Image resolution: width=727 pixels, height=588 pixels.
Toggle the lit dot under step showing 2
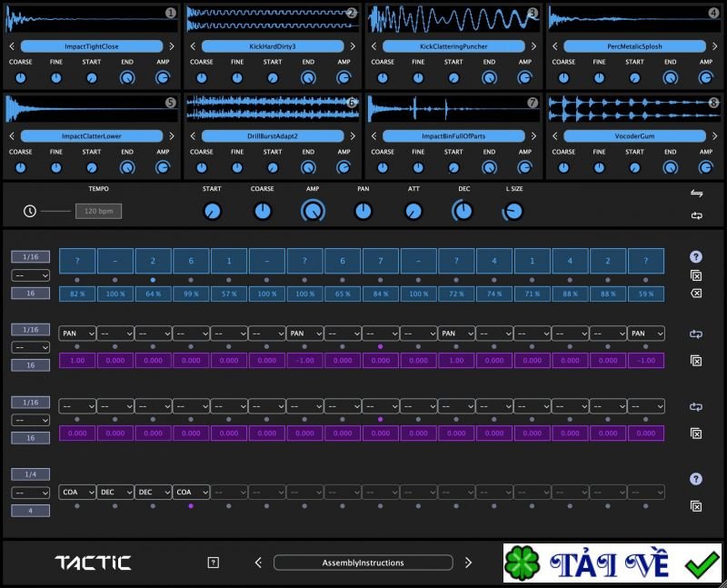(153, 280)
